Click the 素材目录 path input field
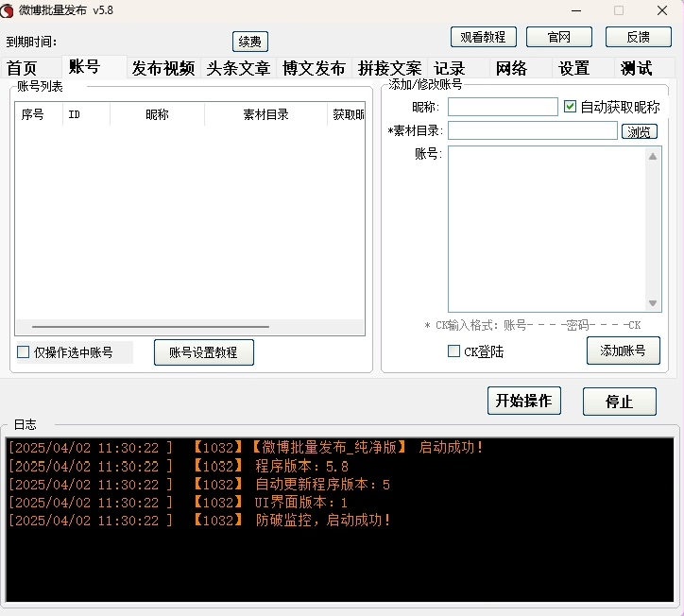 (x=532, y=131)
